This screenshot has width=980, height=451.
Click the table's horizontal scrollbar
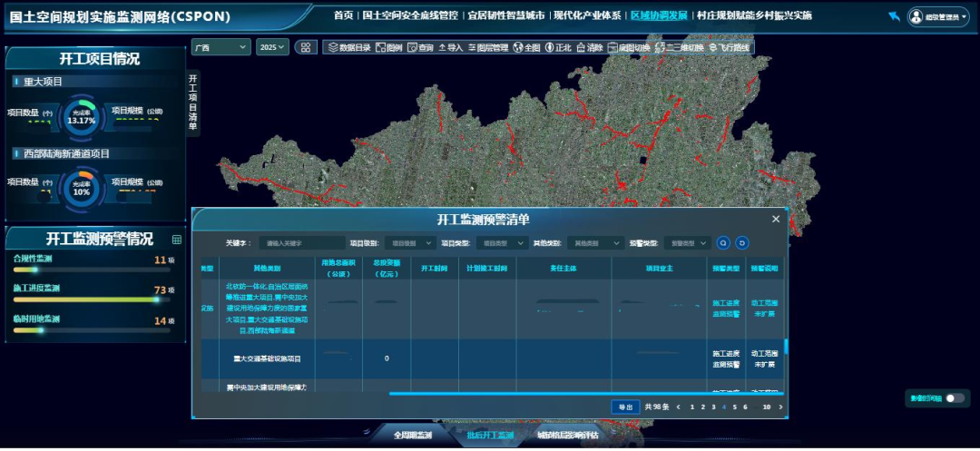585,394
